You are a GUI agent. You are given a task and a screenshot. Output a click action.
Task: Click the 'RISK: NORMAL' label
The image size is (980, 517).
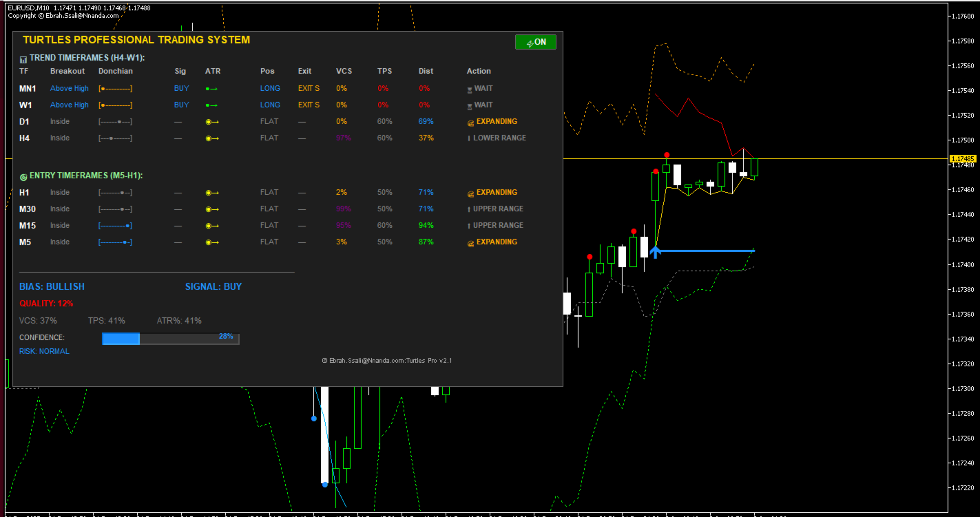pyautogui.click(x=44, y=351)
